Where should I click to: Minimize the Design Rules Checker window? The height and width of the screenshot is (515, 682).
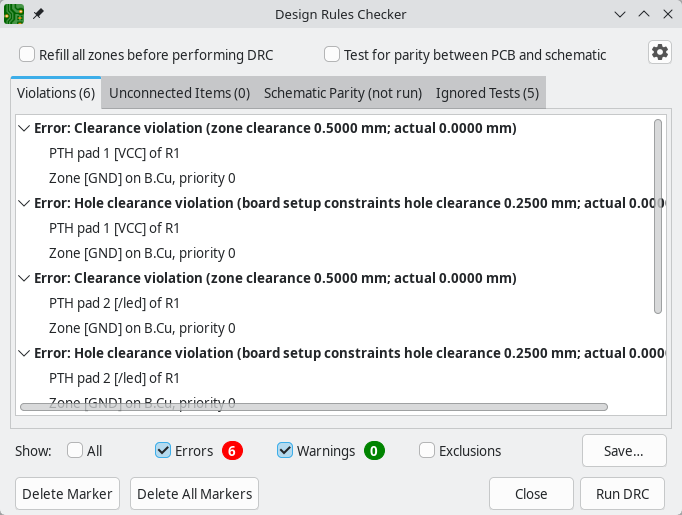[x=620, y=15]
